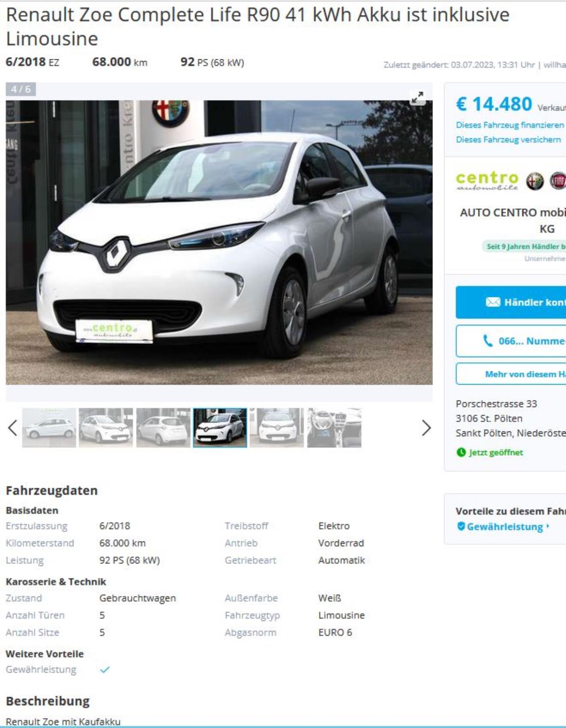The height and width of the screenshot is (728, 566).
Task: Click the envelope icon on Händler button
Action: coord(493,302)
